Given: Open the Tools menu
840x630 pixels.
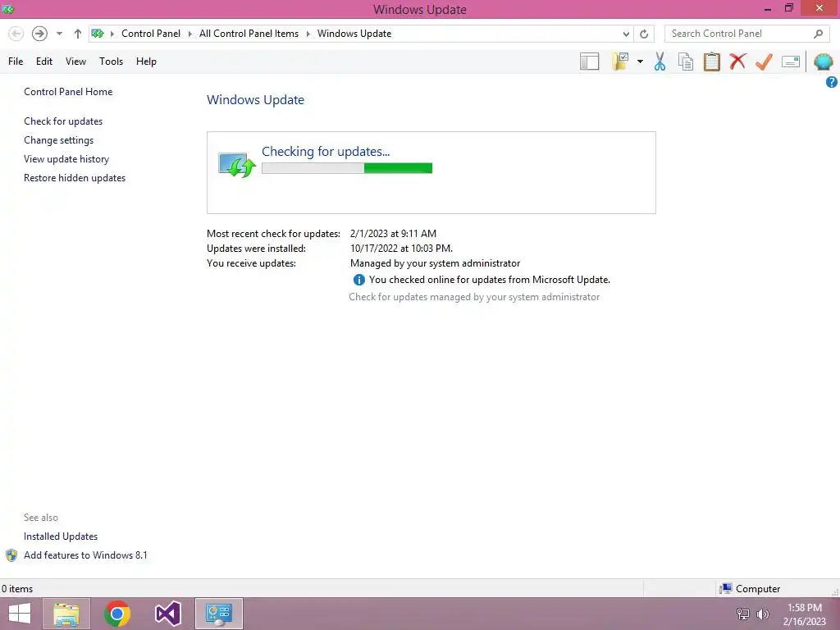Looking at the screenshot, I should point(111,62).
